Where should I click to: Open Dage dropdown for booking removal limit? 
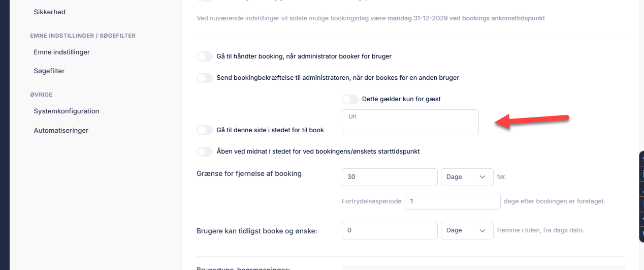tap(467, 177)
